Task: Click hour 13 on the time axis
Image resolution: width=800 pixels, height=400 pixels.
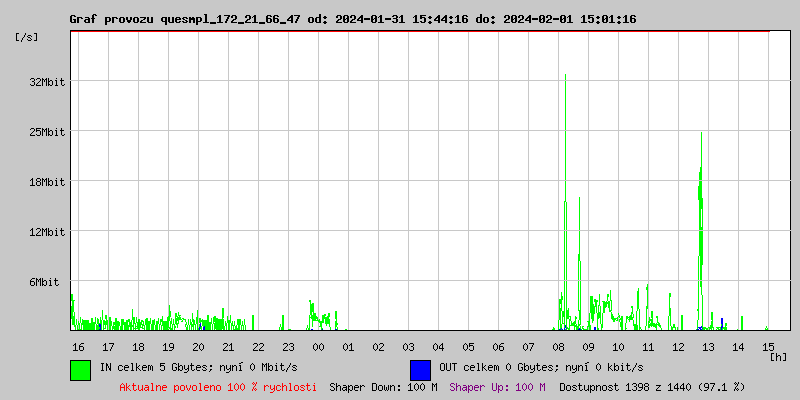Action: pyautogui.click(x=708, y=347)
